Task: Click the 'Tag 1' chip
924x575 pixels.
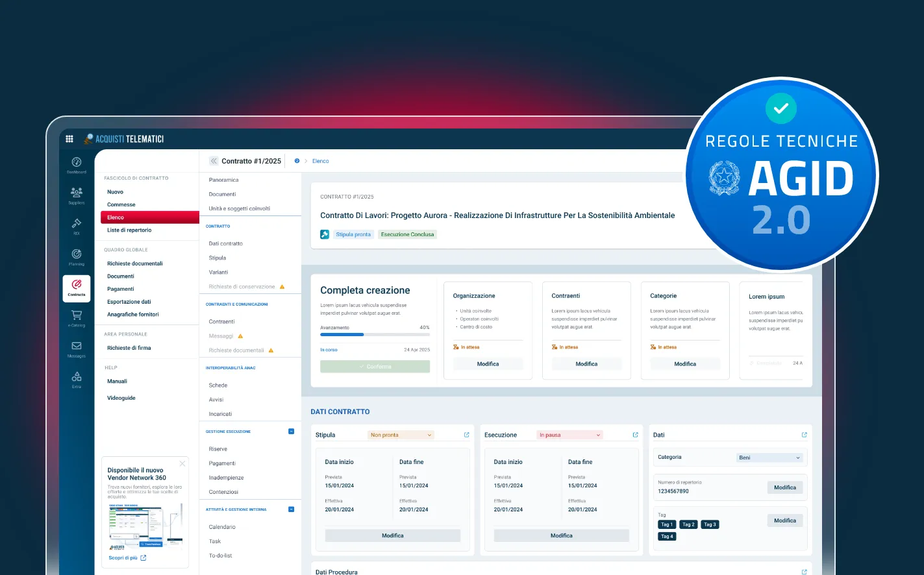Action: click(667, 524)
